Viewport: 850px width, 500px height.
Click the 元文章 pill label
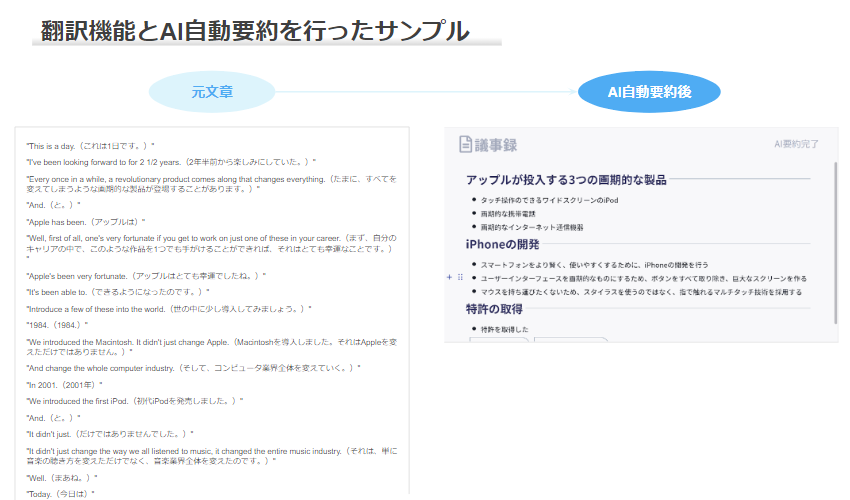tap(212, 93)
